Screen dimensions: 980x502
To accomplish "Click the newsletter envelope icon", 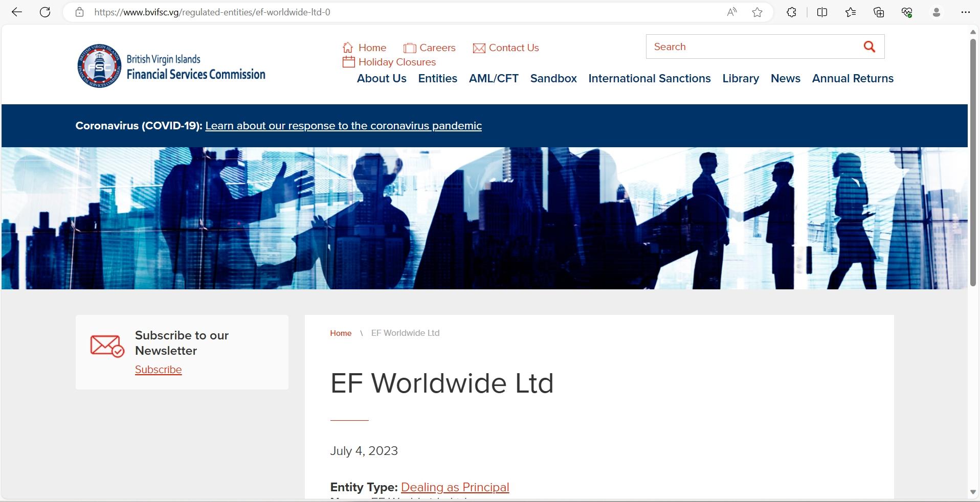I will click(107, 346).
